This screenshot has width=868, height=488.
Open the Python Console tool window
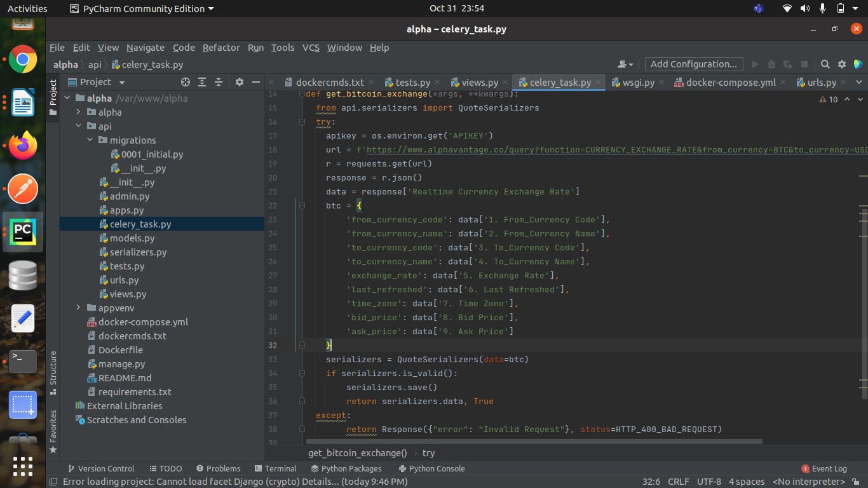click(x=431, y=468)
